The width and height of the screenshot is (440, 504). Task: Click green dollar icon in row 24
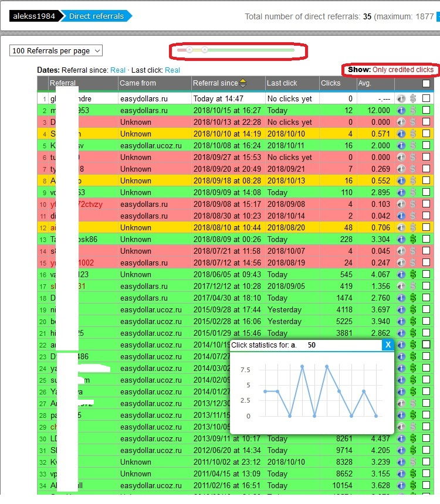click(x=413, y=369)
